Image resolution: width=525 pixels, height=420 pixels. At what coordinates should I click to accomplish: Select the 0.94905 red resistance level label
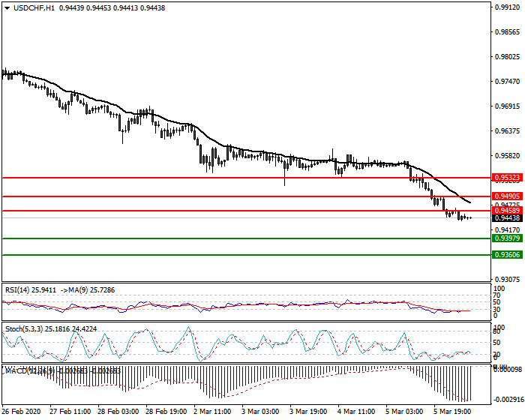click(x=507, y=196)
